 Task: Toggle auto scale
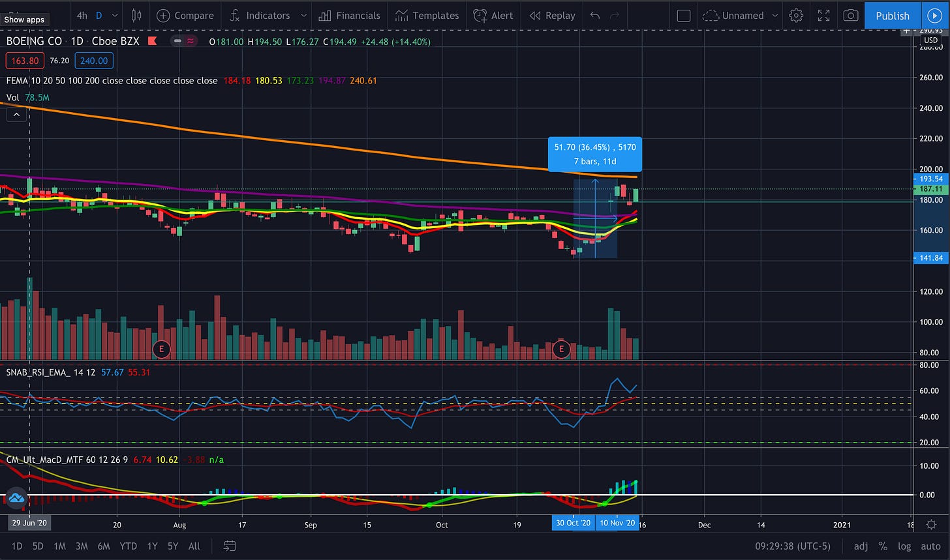coord(930,546)
